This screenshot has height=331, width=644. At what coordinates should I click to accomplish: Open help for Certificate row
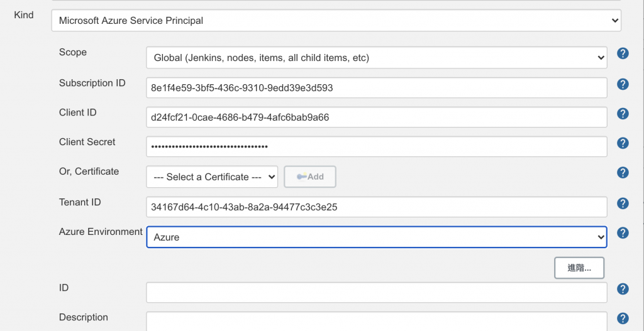click(x=623, y=173)
